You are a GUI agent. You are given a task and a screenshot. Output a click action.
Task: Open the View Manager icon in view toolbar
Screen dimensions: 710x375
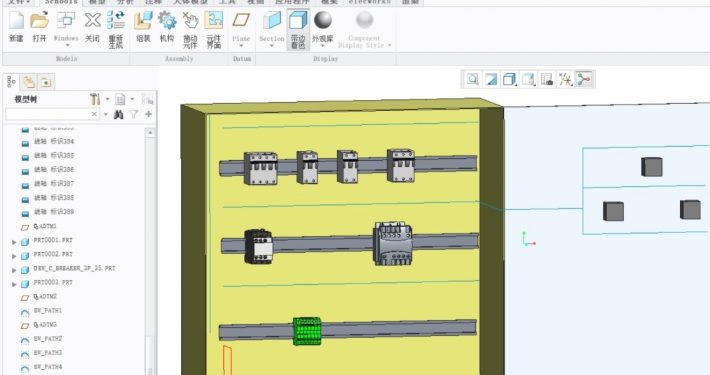pos(547,80)
